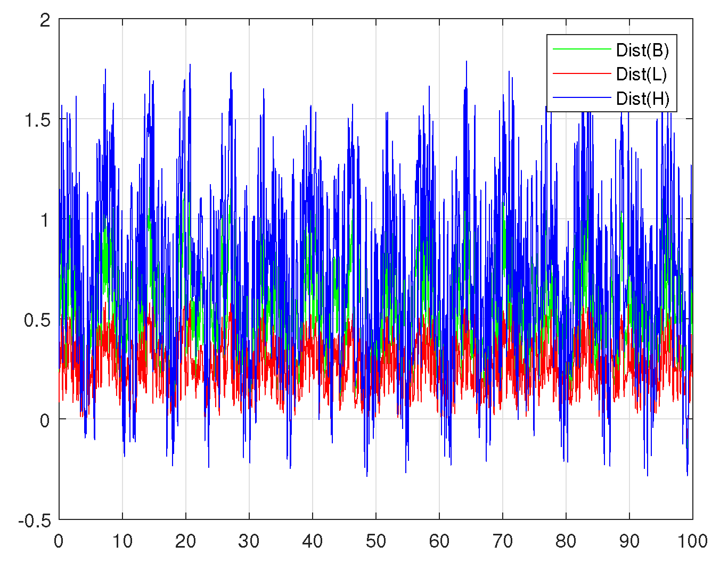
Task: Click the Dist(B) legend label
Action: coord(642,50)
